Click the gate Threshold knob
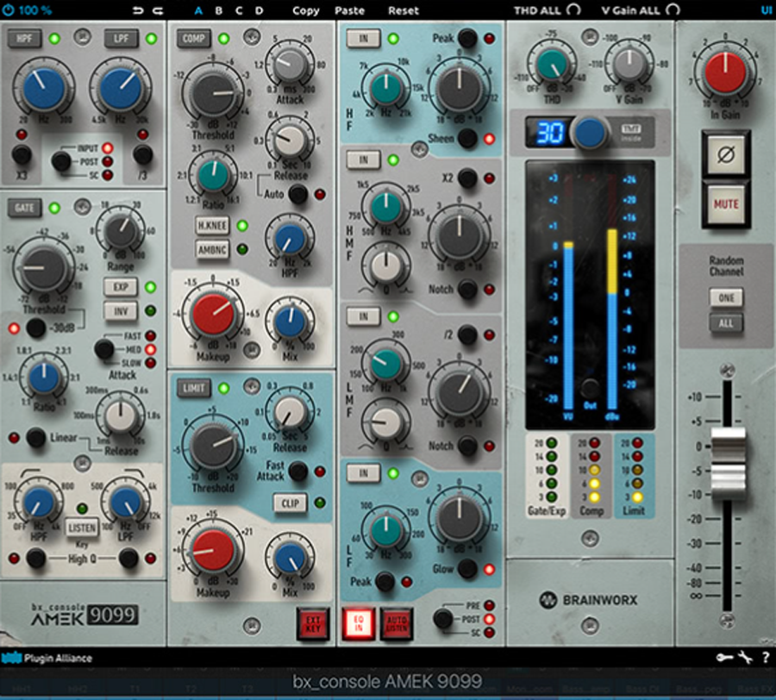This screenshot has height=700, width=776. [x=44, y=268]
